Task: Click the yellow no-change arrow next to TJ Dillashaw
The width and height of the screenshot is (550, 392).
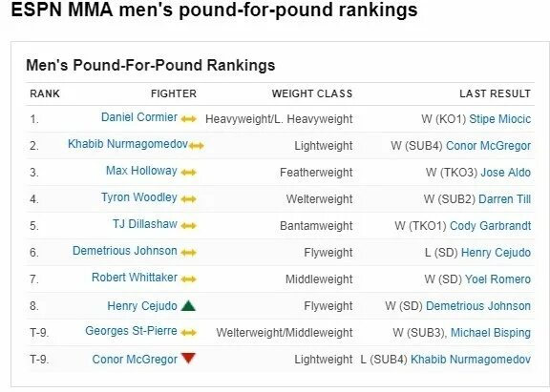Action: point(188,226)
